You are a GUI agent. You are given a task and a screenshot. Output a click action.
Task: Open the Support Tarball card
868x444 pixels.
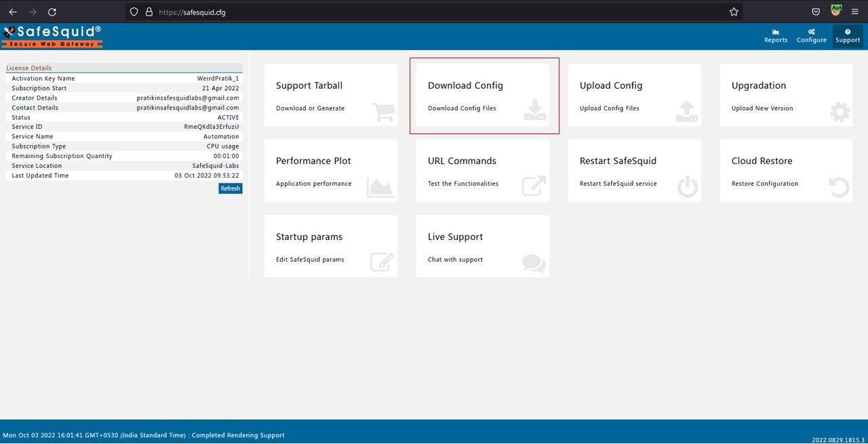click(330, 95)
